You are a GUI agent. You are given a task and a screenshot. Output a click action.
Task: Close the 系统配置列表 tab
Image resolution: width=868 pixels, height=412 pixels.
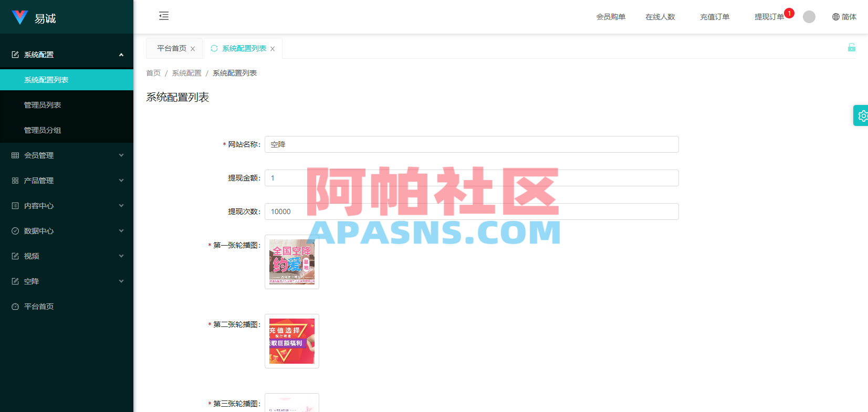(273, 49)
